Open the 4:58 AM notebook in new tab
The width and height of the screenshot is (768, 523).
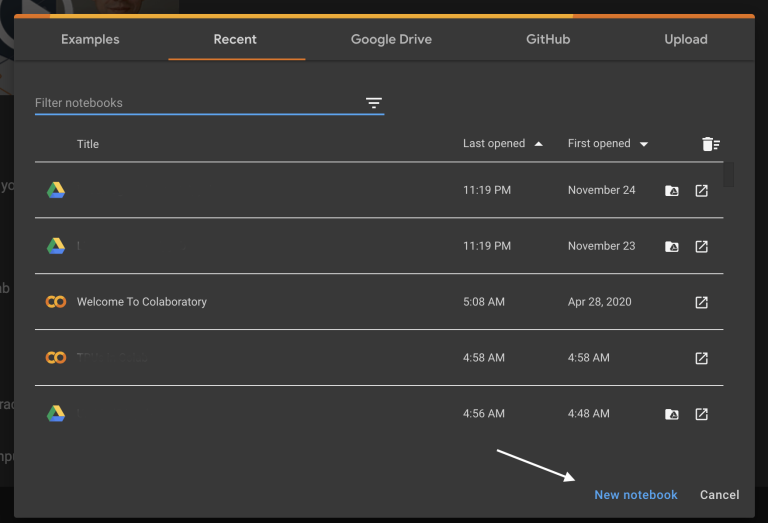[702, 358]
